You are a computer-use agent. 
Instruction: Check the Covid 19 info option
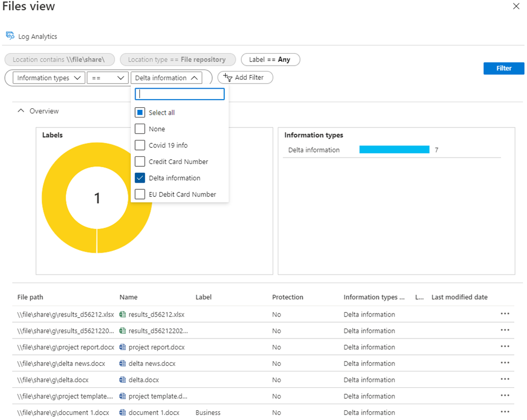coord(140,145)
